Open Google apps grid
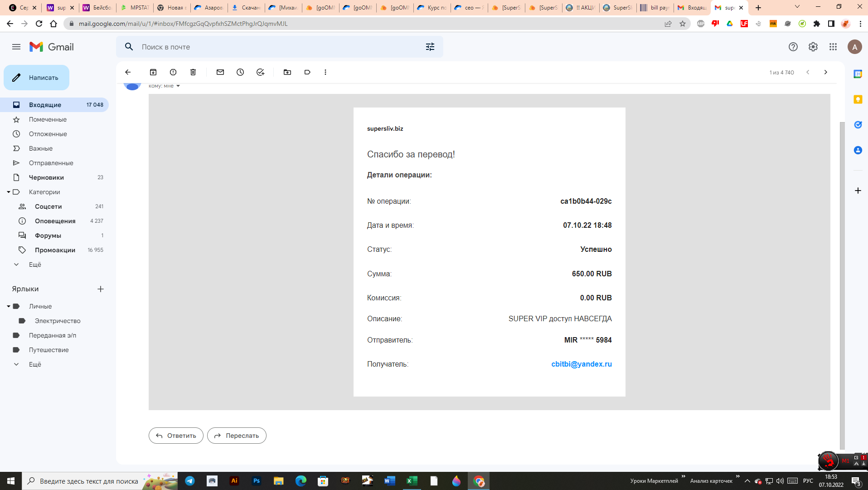Image resolution: width=868 pixels, height=490 pixels. click(x=833, y=47)
